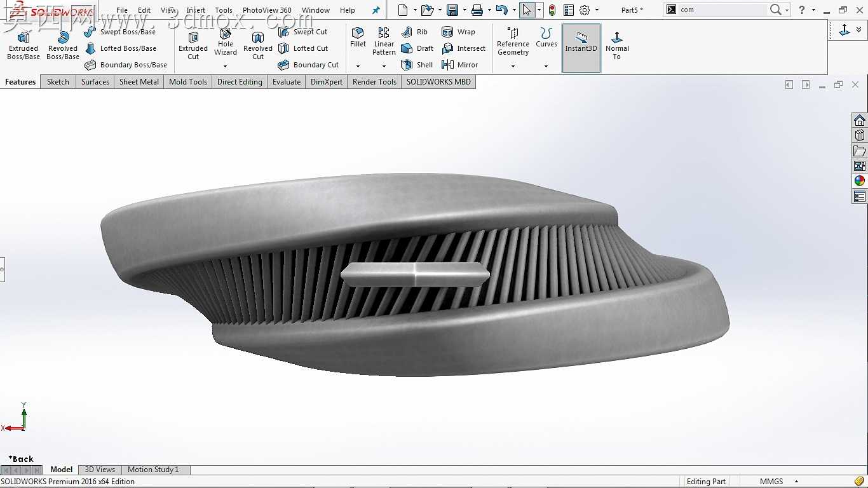Open the Curves tools
The height and width of the screenshot is (488, 868).
click(546, 37)
